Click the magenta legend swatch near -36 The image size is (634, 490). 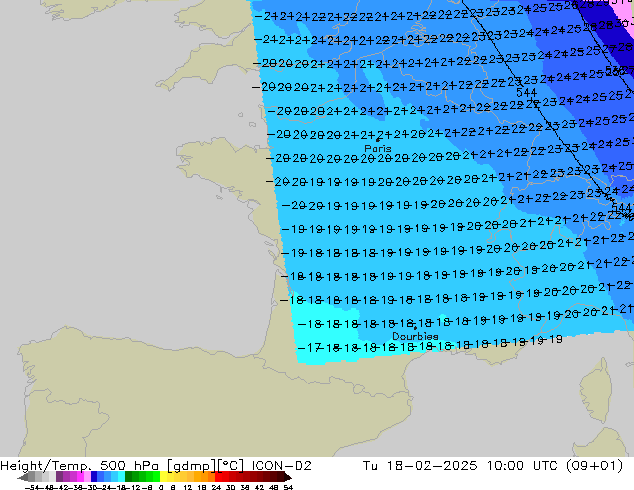pyautogui.click(x=80, y=476)
